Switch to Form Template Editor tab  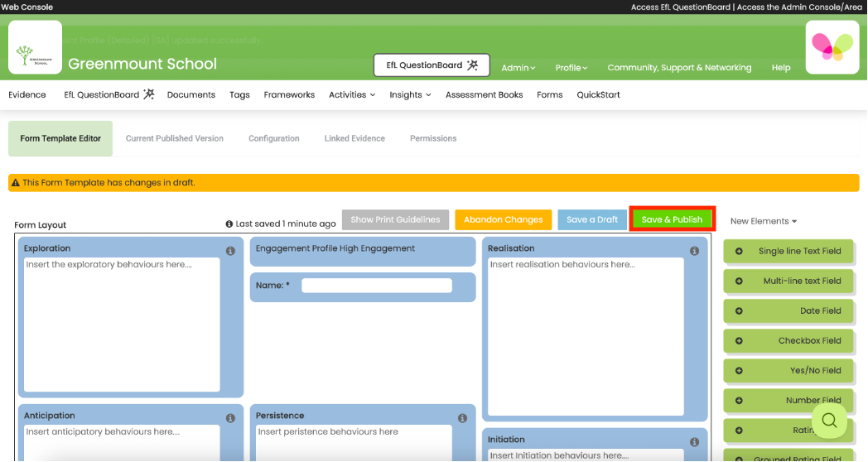coord(60,138)
